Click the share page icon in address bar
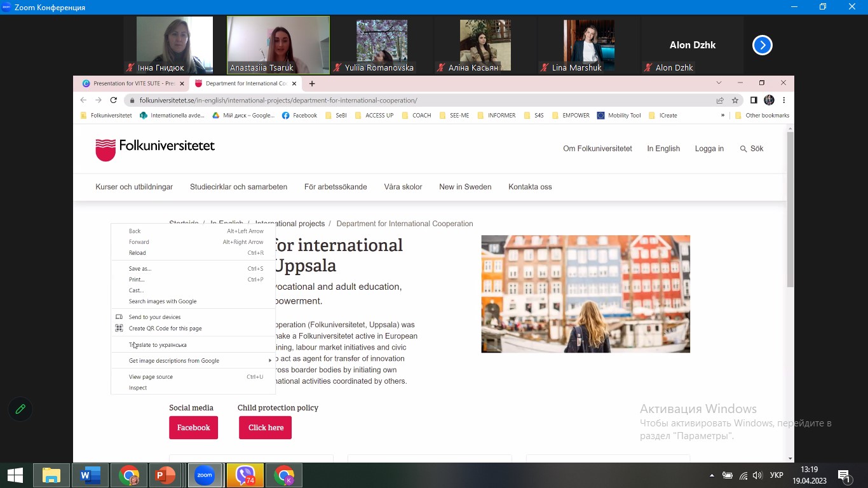The height and width of the screenshot is (488, 868). [720, 100]
